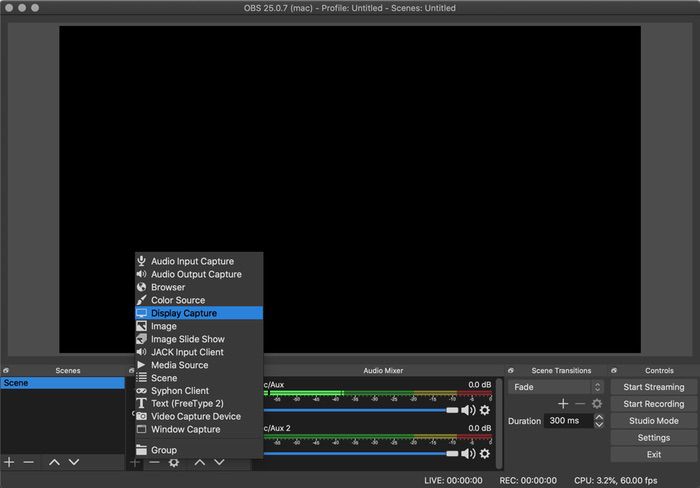Open Mic/Aux 2 audio settings gear
This screenshot has height=488, width=700.
coord(485,453)
